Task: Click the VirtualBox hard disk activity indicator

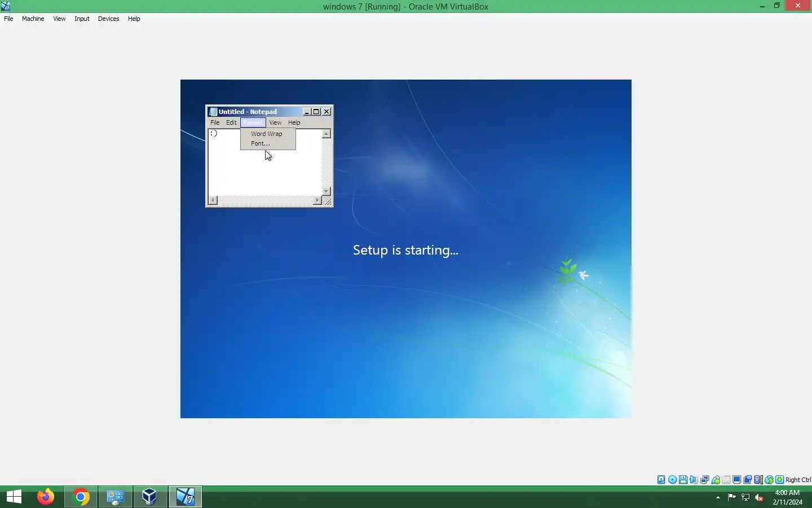Action: coord(661,480)
